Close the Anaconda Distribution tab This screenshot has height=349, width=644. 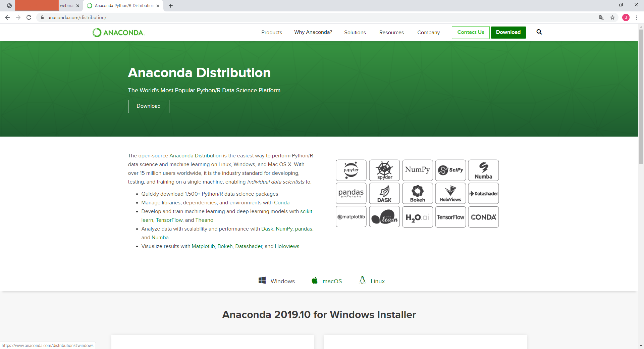[x=158, y=6]
